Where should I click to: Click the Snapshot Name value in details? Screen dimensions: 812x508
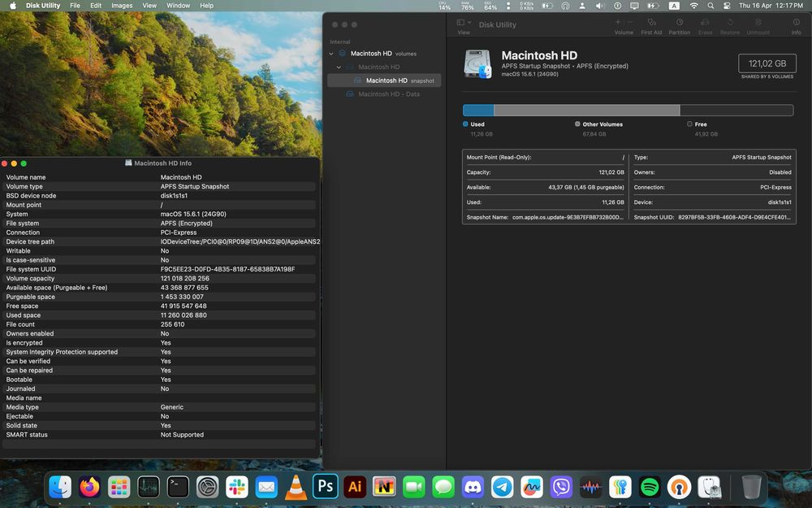(568, 217)
